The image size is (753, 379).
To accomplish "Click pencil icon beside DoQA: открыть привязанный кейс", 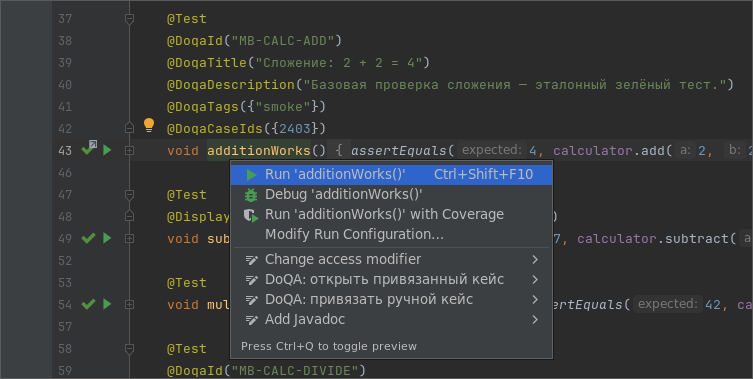I will pos(252,280).
